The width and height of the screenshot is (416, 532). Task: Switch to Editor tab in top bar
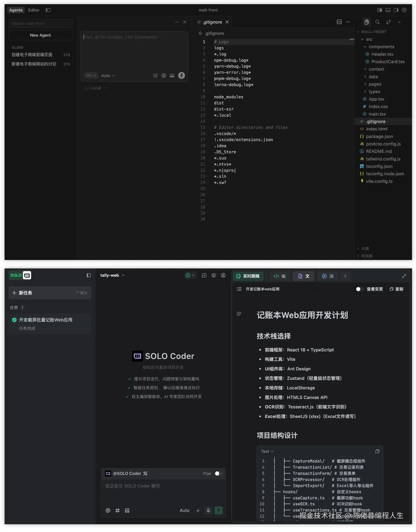pos(34,10)
